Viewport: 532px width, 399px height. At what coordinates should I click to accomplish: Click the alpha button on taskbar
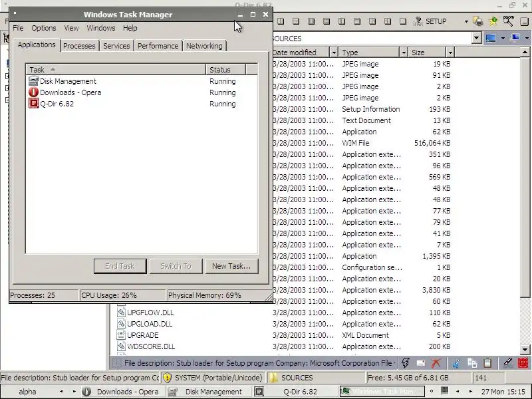[27, 392]
